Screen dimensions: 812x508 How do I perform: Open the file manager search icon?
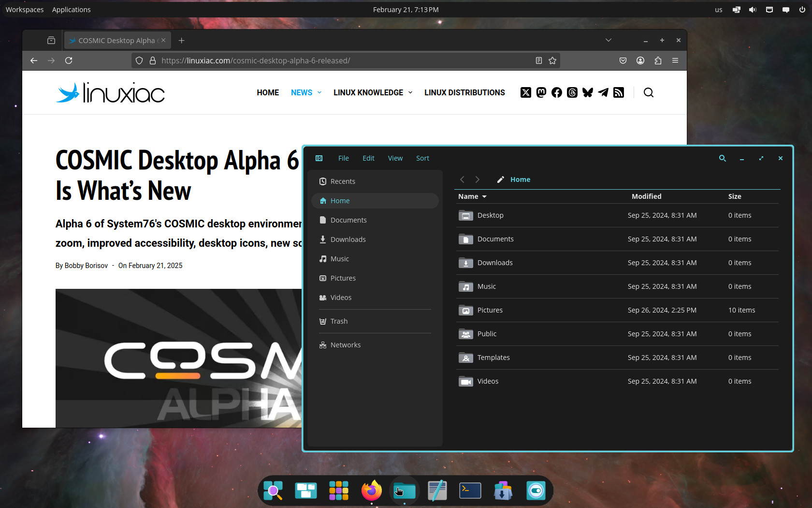coord(723,158)
